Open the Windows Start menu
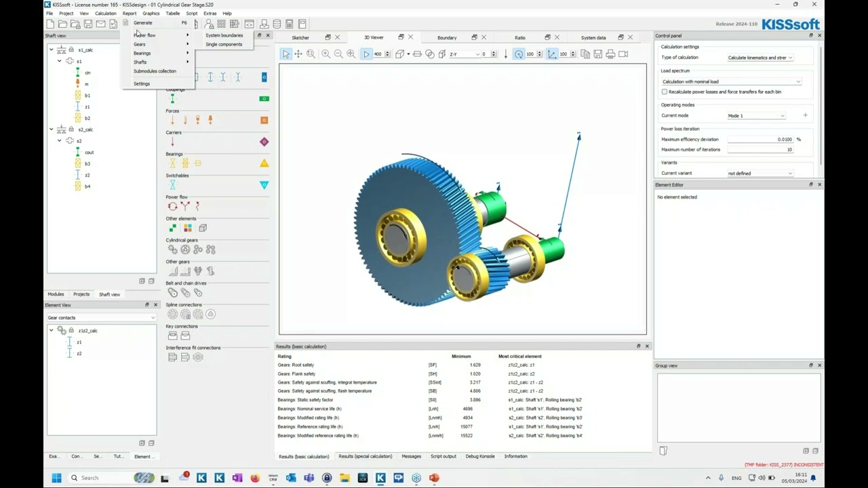 (x=56, y=478)
